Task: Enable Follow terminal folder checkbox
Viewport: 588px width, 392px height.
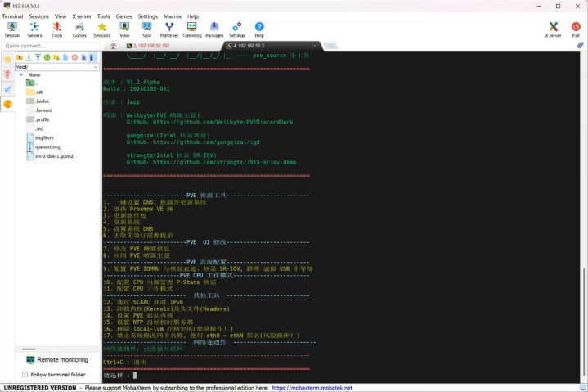Action: coord(25,374)
